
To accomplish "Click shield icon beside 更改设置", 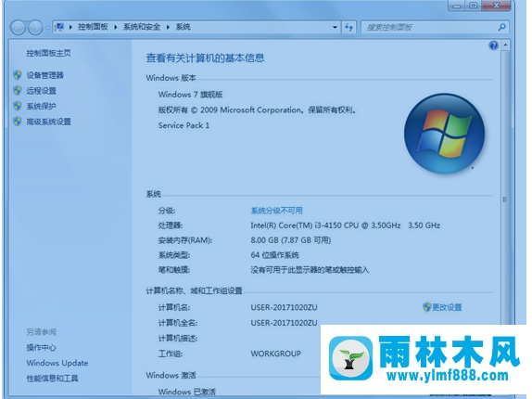I will (427, 307).
